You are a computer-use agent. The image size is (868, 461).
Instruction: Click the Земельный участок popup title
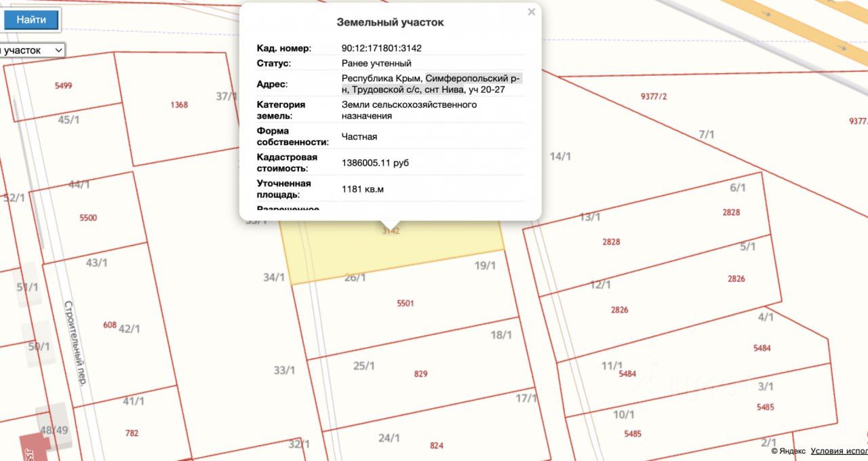[391, 22]
